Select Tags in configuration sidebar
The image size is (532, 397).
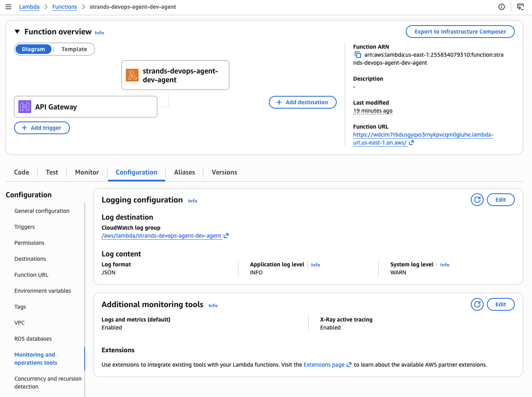[20, 307]
